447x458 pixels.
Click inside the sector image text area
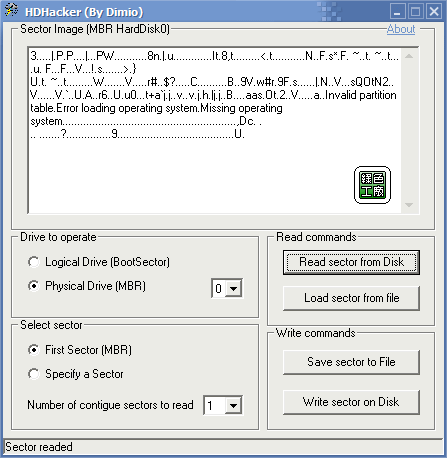[x=215, y=130]
